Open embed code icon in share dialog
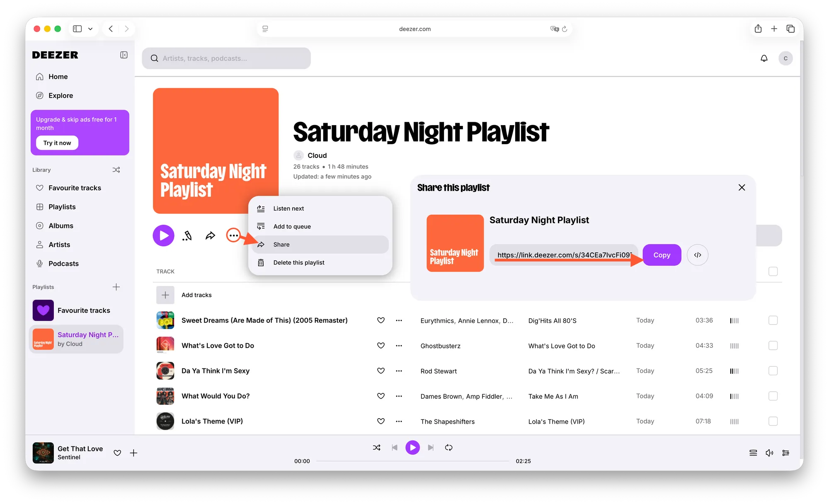This screenshot has height=504, width=829. coord(697,255)
